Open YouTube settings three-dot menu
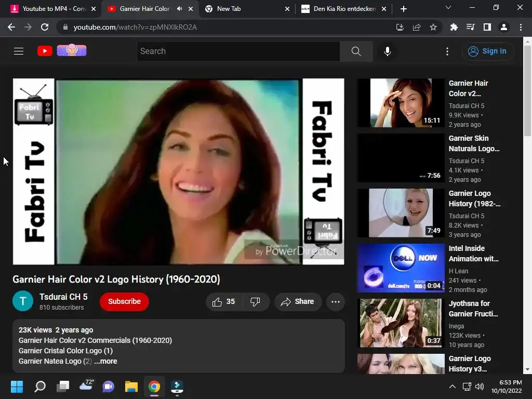Screen dimensions: 532x399 point(447,51)
